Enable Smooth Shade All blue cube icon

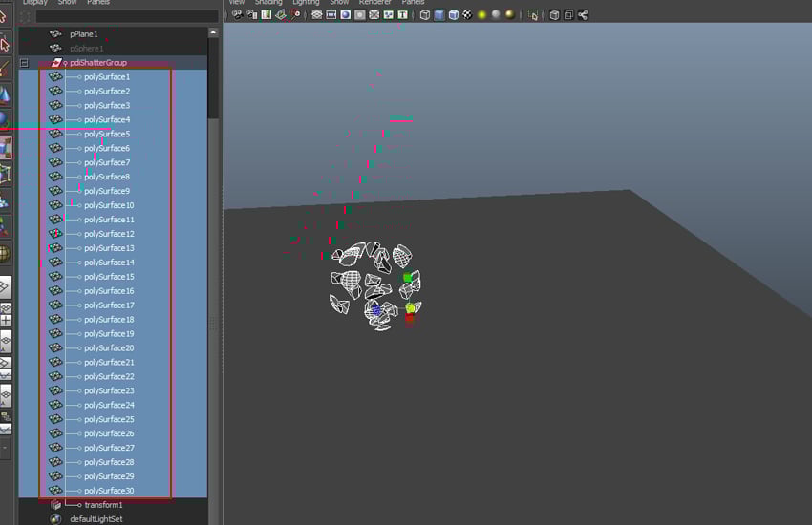click(x=439, y=15)
